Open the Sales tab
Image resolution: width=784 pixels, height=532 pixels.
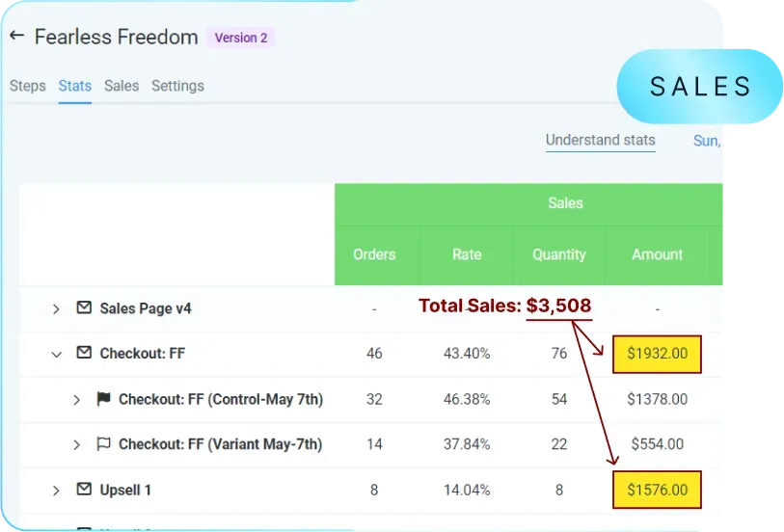[x=122, y=86]
